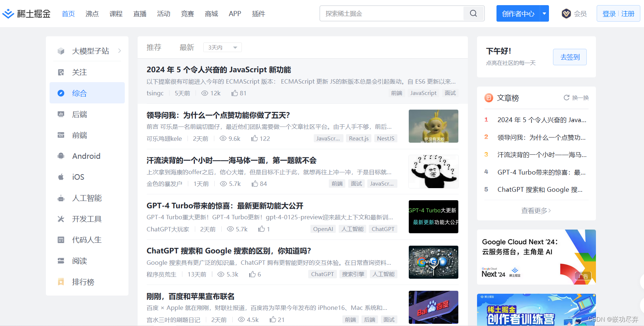Screen dimensions: 644x326
Task: Click author name 可乐鸡翅kele
Action: pos(164,139)
